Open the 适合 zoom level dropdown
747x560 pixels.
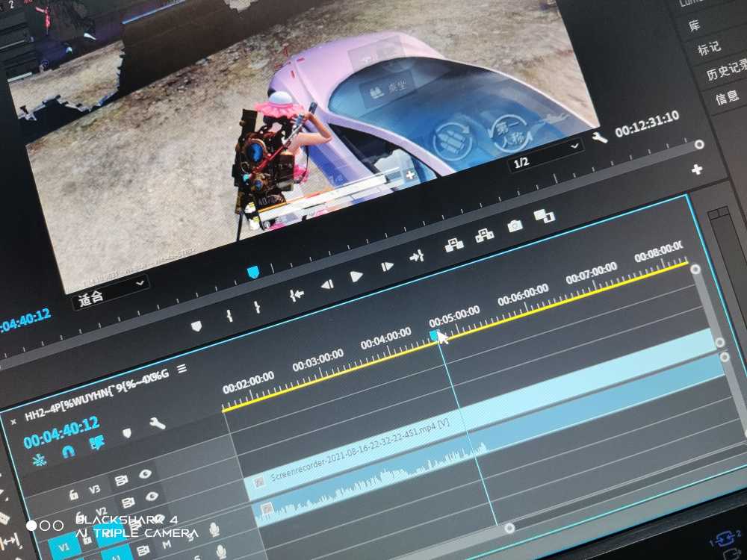pyautogui.click(x=111, y=292)
